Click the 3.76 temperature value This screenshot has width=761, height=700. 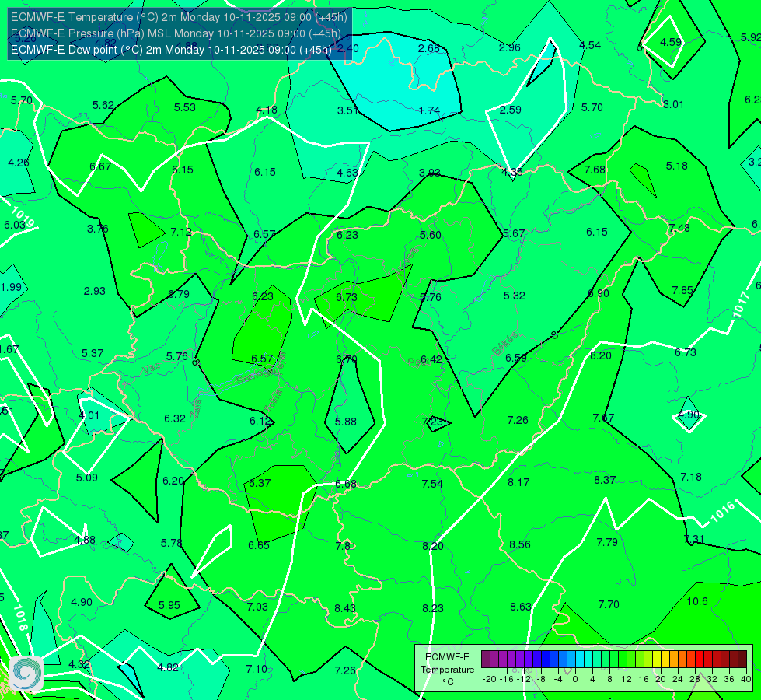pos(97,229)
